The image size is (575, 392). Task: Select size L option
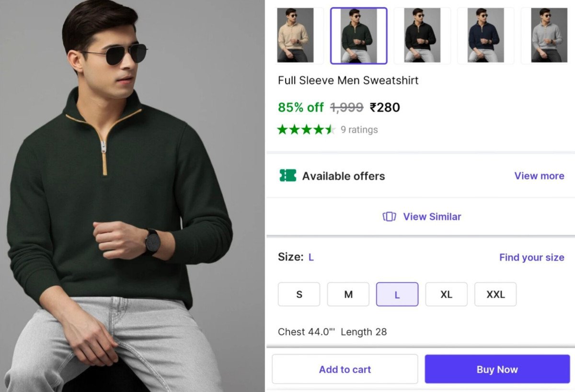[397, 294]
